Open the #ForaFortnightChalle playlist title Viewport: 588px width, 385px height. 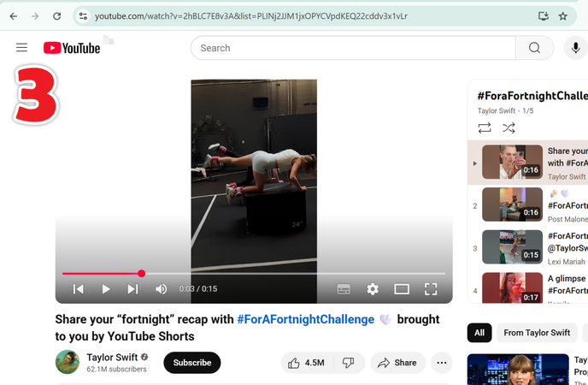532,96
